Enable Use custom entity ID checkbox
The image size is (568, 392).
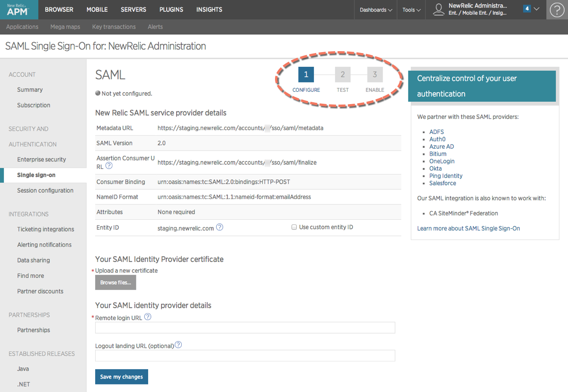point(294,227)
